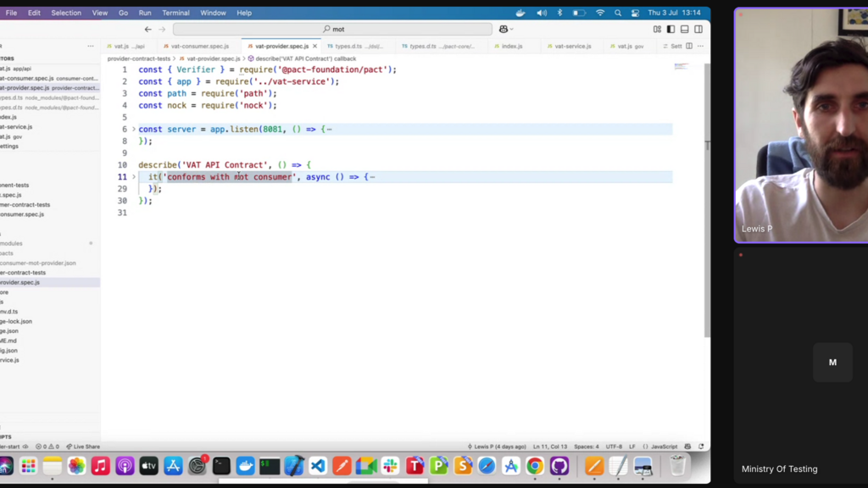Click UTF-8 encoding in status bar

[x=614, y=446]
